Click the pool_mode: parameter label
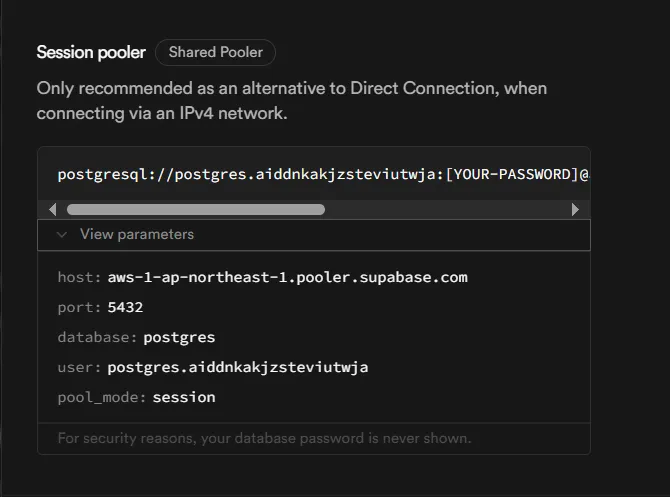This screenshot has width=670, height=497. (102, 397)
